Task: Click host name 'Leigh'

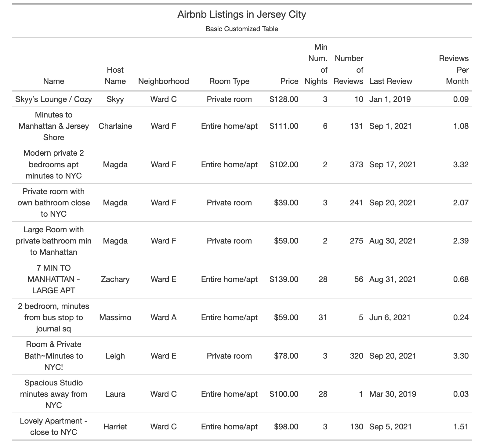Action: pyautogui.click(x=115, y=356)
